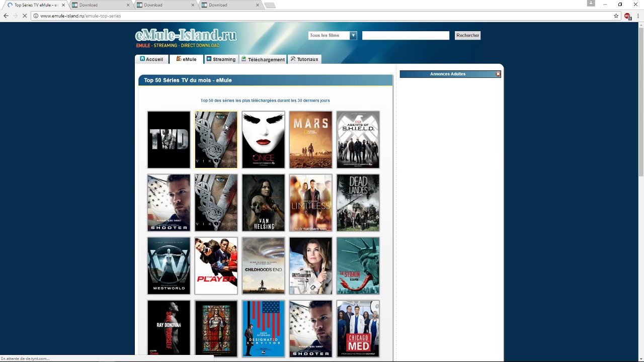
Task: Click the eMule-Island.ru logo
Action: click(186, 36)
